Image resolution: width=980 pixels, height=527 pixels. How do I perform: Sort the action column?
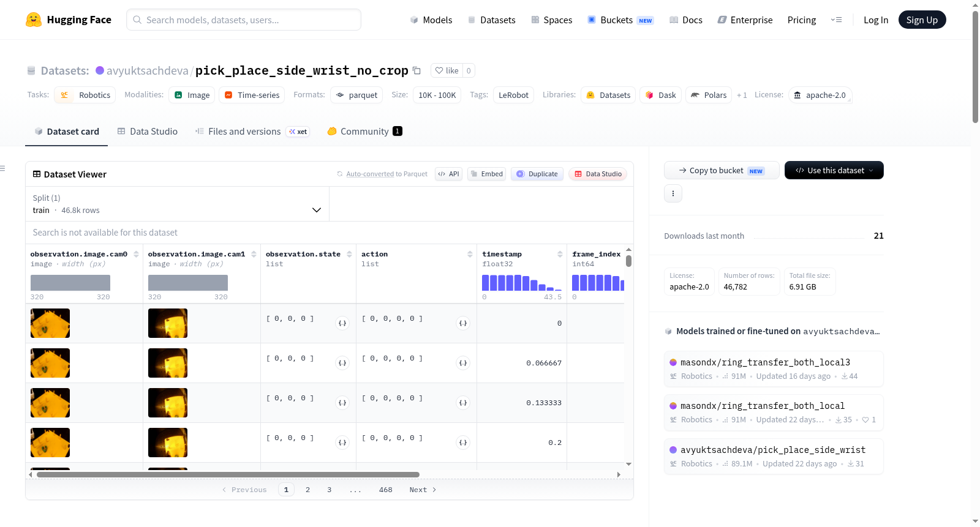470,254
